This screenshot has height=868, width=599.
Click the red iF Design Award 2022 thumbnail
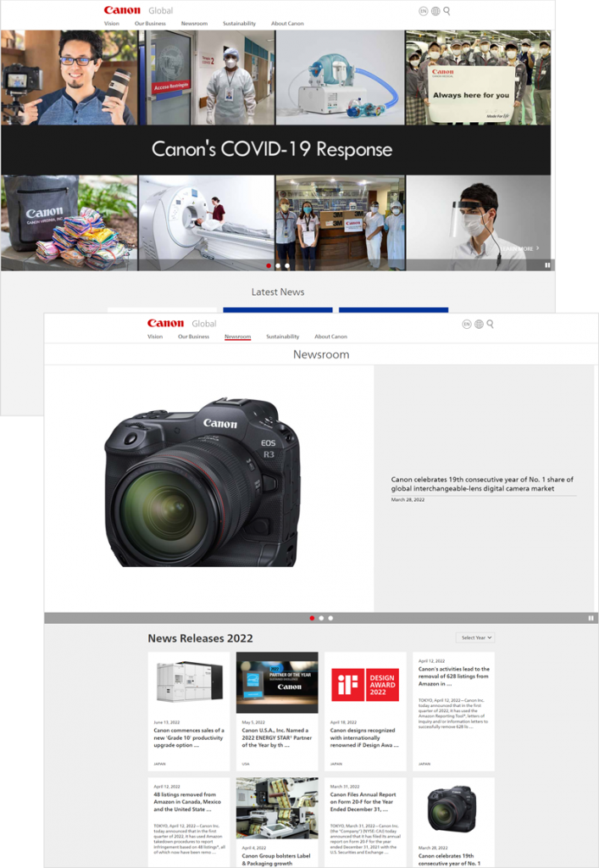(x=365, y=685)
